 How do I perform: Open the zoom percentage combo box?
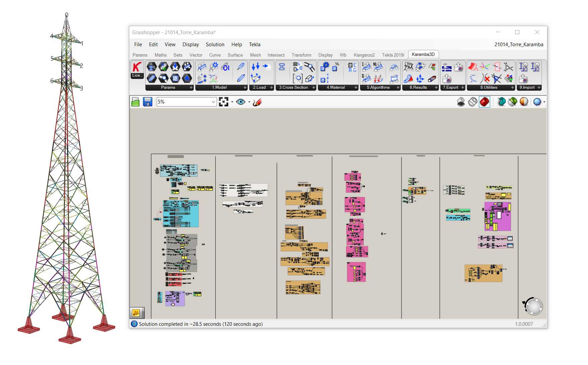[187, 102]
